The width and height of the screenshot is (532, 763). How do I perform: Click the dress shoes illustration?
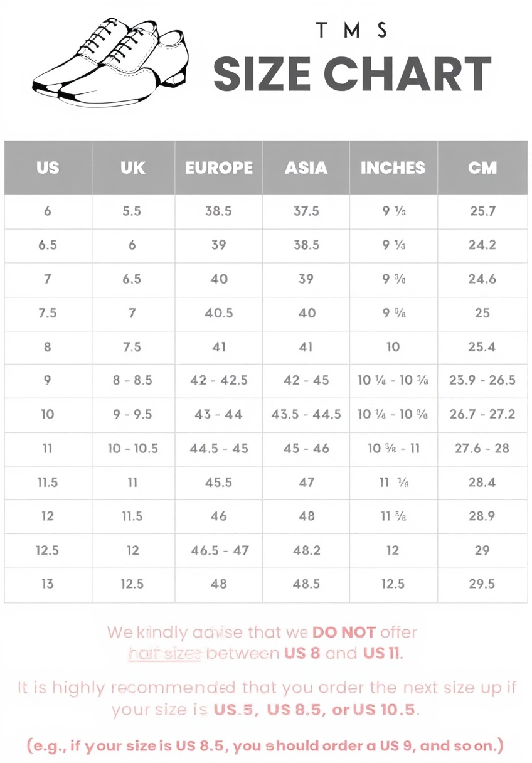[x=110, y=61]
